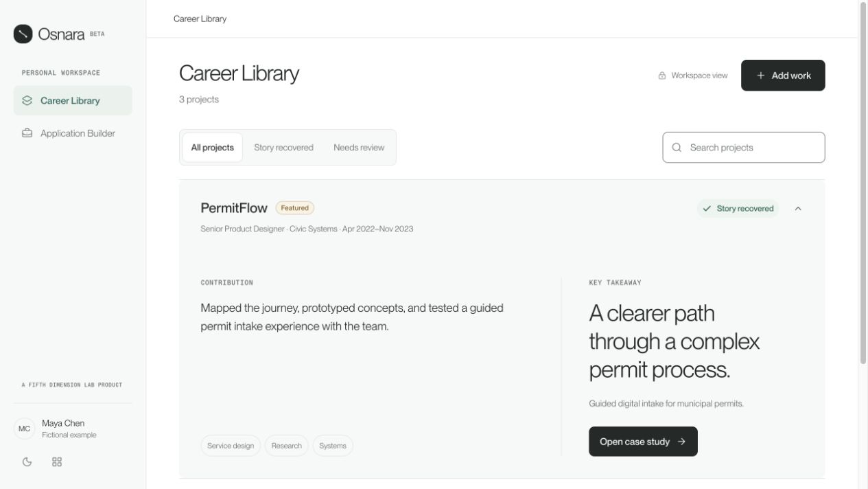Click the Service design tag
The height and width of the screenshot is (489, 868).
tap(231, 446)
